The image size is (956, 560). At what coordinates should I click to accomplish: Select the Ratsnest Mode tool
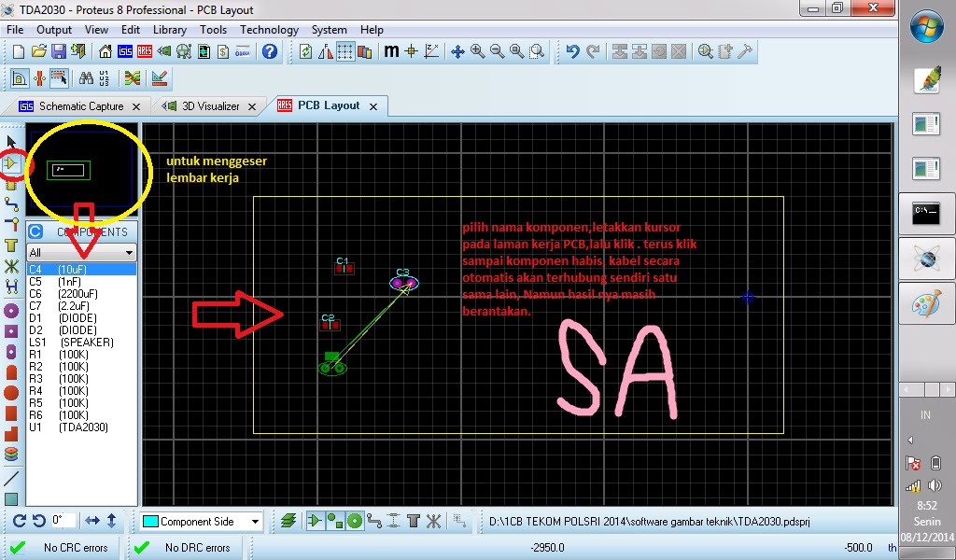click(x=11, y=266)
